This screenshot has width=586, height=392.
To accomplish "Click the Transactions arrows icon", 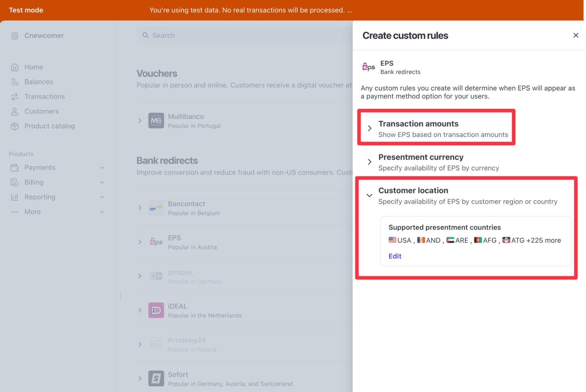I will (15, 97).
